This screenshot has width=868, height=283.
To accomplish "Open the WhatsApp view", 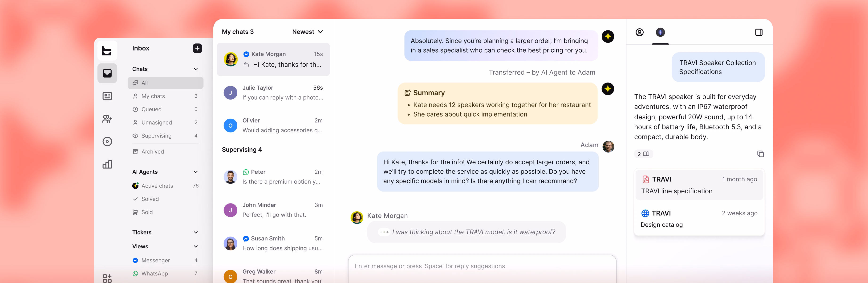I will pos(166,274).
